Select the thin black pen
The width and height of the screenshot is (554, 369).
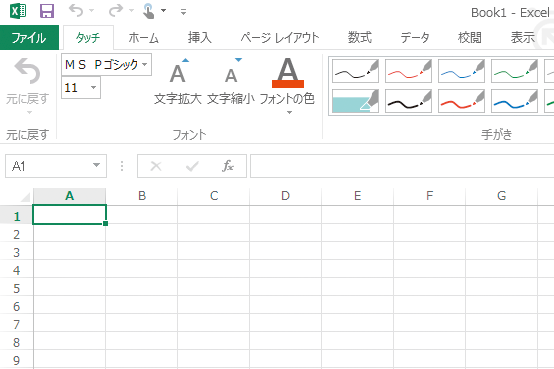355,71
